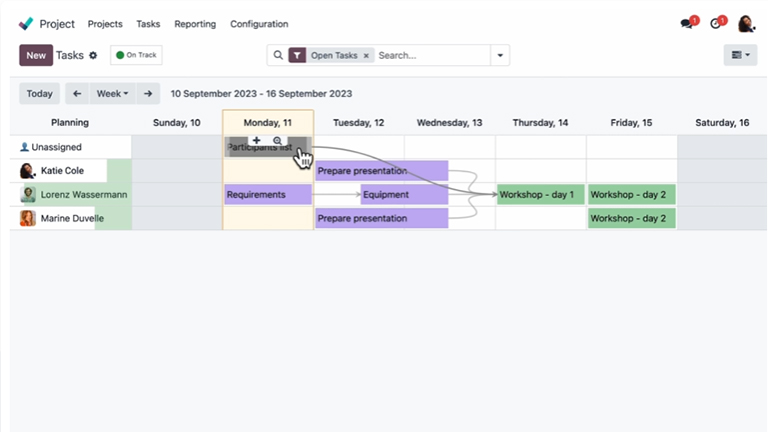Click the search magnifier icon

pyautogui.click(x=278, y=56)
